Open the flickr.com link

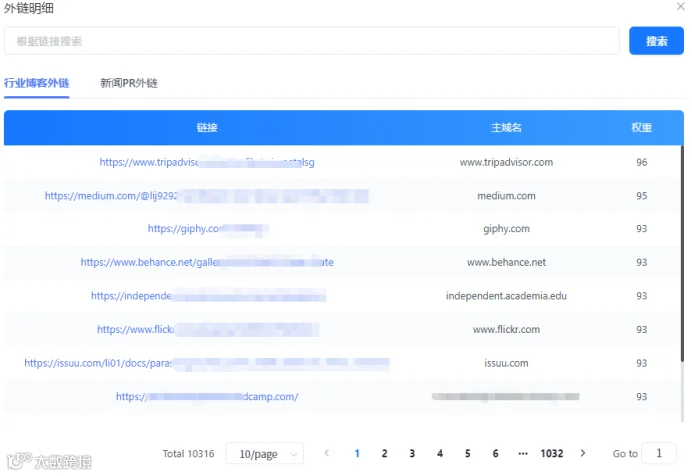[208, 330]
